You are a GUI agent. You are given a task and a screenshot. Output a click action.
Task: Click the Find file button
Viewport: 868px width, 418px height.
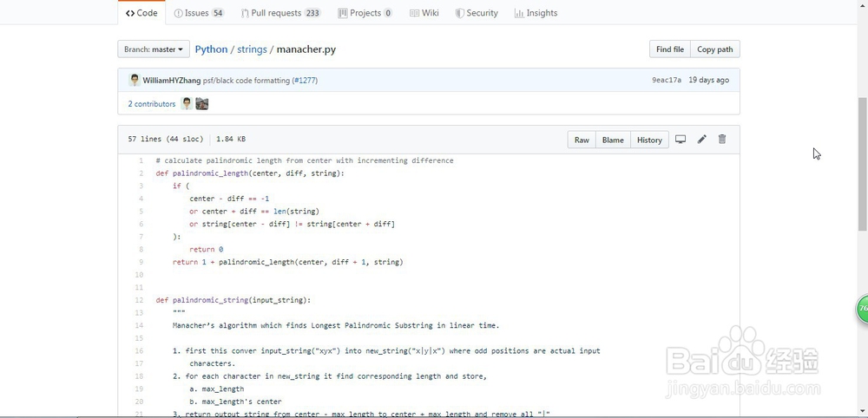(670, 49)
